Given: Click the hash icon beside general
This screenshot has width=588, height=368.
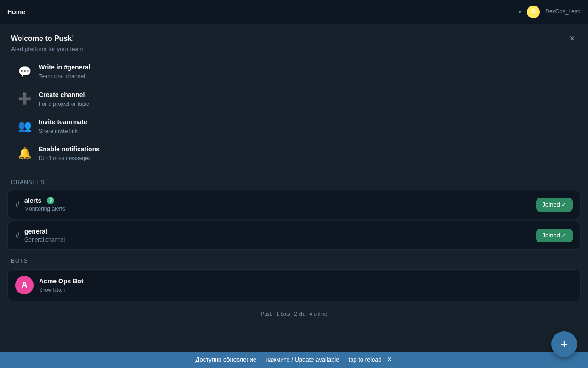Looking at the screenshot, I should point(17,235).
